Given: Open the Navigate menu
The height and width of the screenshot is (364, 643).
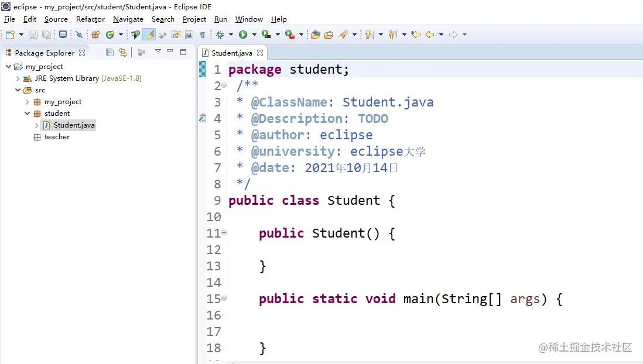Looking at the screenshot, I should point(128,19).
